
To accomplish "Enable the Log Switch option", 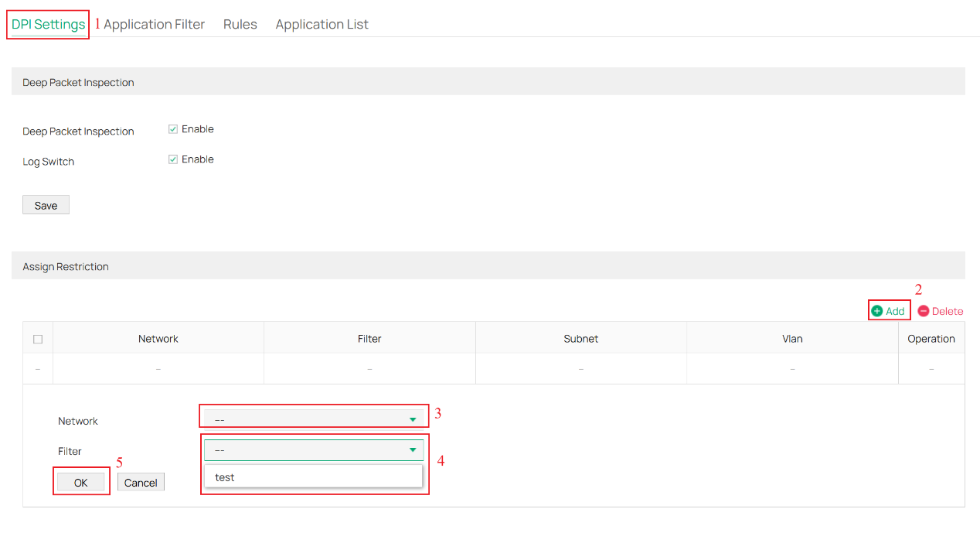I will pos(173,159).
